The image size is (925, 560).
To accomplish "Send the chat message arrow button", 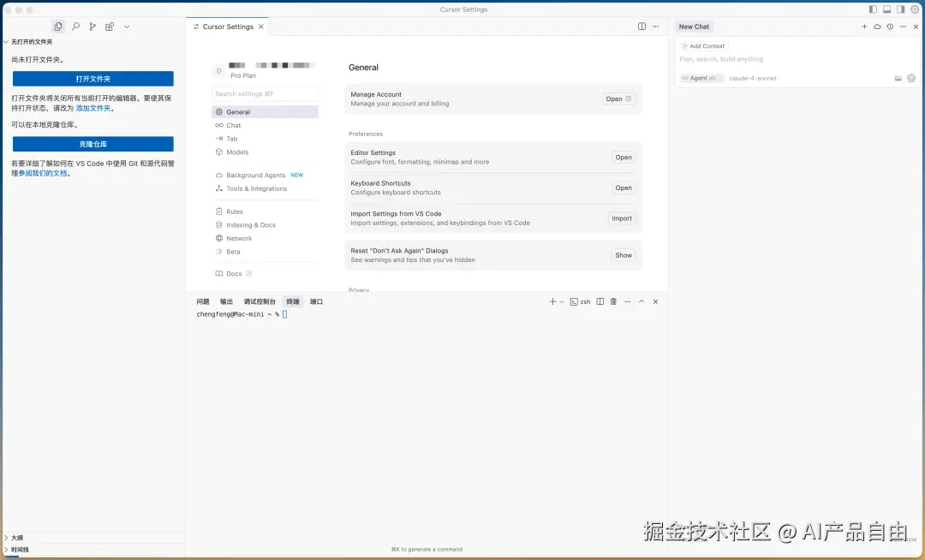I will click(x=911, y=79).
